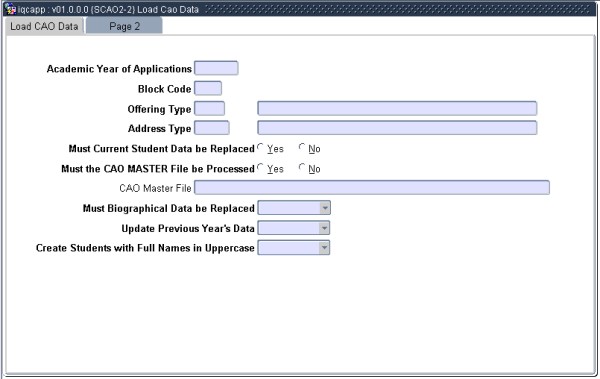Viewport: 600px width, 379px height.
Task: Open Must Biographical Data be Replaced dropdown
Action: (x=324, y=208)
